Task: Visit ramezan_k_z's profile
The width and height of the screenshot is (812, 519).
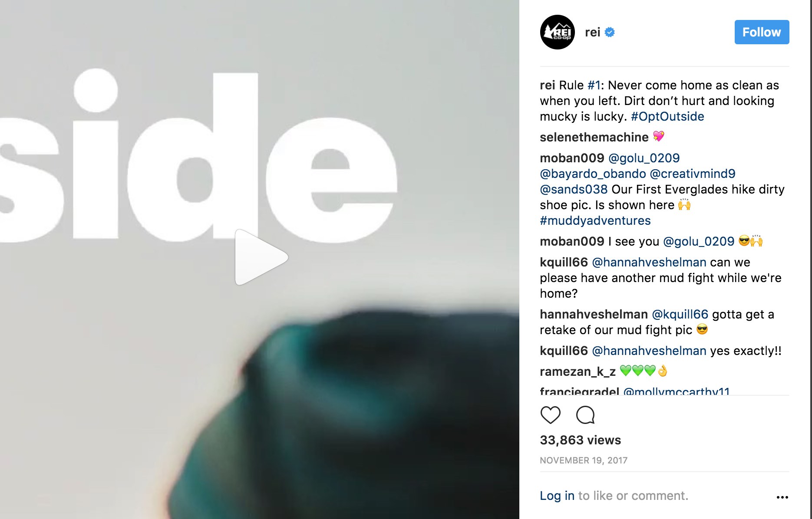Action: click(x=578, y=371)
